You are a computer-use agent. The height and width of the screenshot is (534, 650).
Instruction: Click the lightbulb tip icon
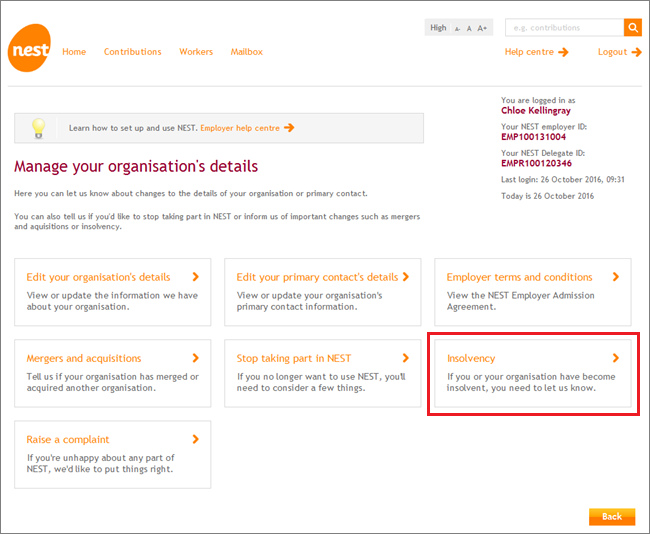point(39,128)
